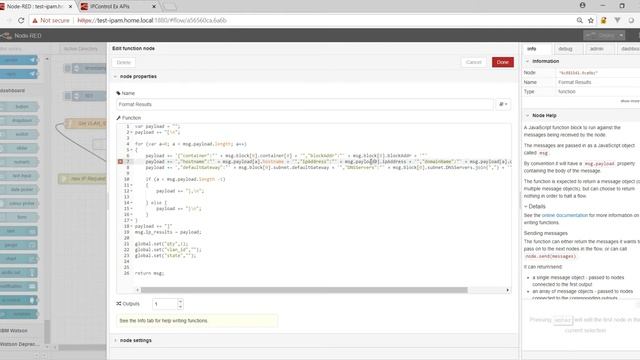The image size is (640, 360).
Task: Expand the node settings section
Action: pos(115,340)
